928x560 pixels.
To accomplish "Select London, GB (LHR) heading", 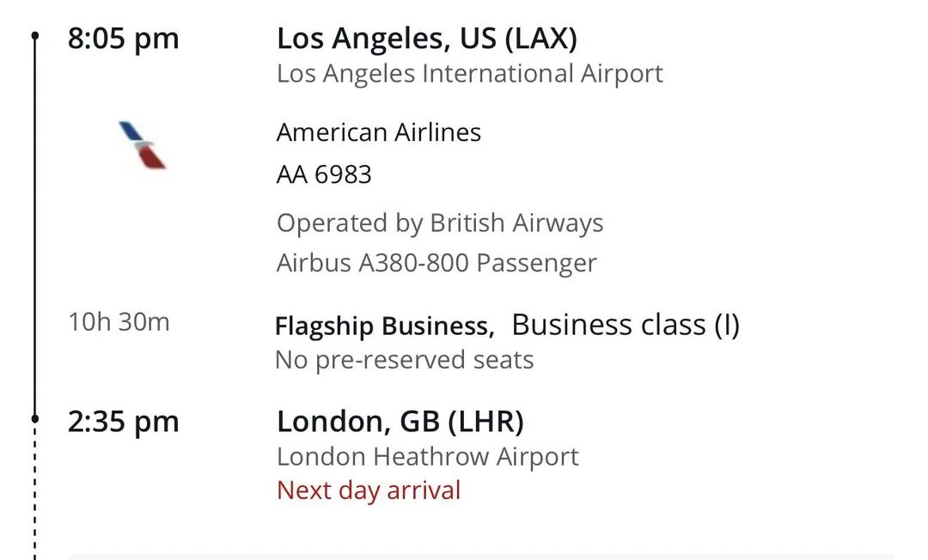I will coord(400,422).
